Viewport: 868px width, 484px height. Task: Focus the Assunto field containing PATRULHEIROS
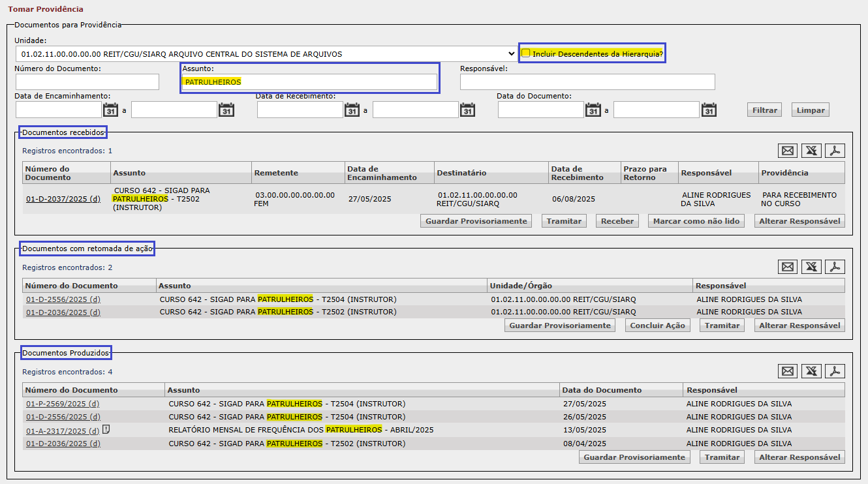pyautogui.click(x=309, y=82)
